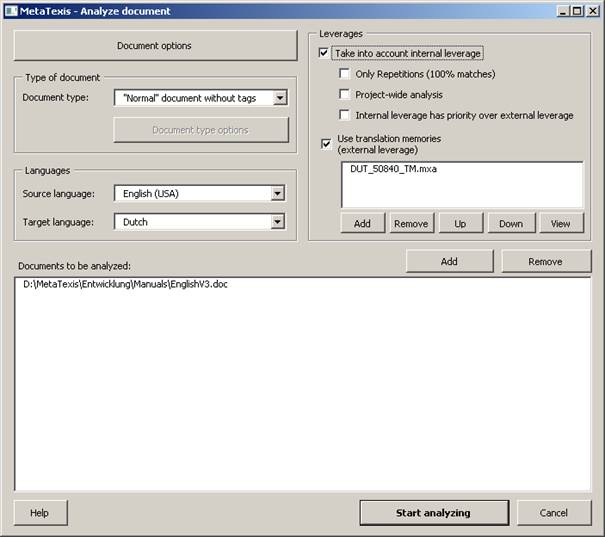Open Document options

click(155, 46)
